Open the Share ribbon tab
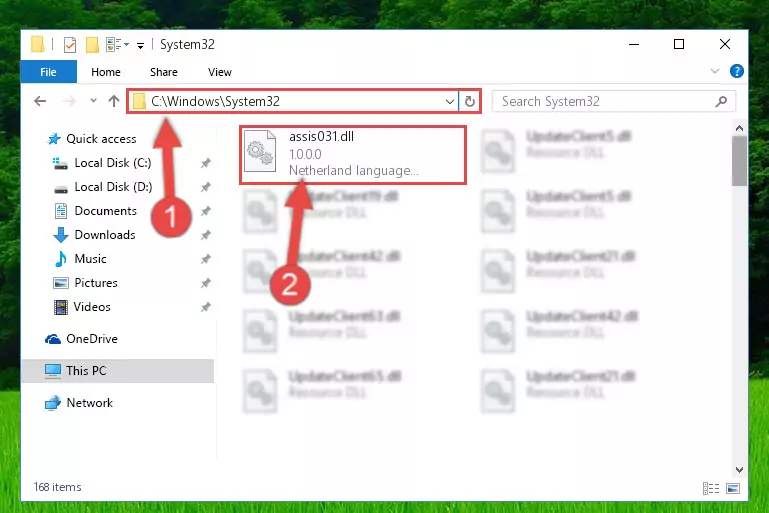 [x=164, y=72]
